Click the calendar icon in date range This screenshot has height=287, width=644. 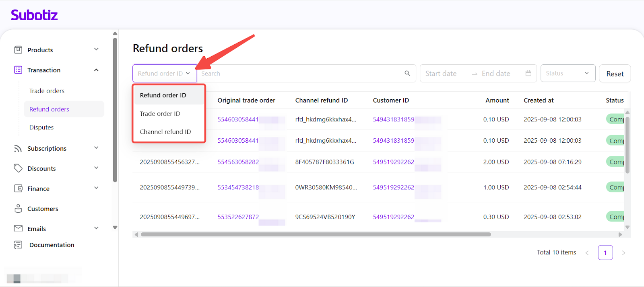[x=528, y=73]
